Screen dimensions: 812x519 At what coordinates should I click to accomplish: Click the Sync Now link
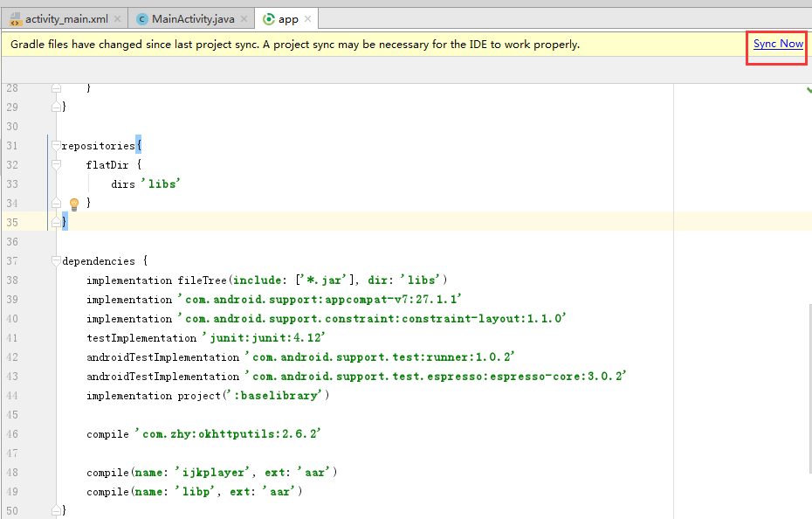coord(778,44)
